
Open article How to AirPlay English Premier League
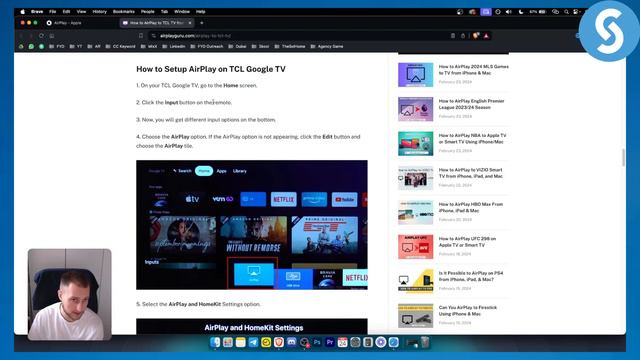click(x=471, y=104)
